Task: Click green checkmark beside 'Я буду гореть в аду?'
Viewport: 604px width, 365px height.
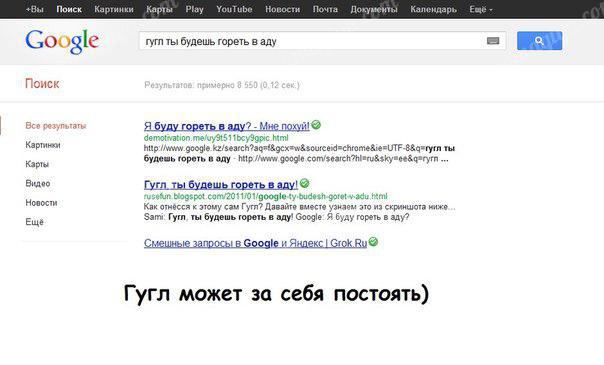Action: pyautogui.click(x=316, y=125)
